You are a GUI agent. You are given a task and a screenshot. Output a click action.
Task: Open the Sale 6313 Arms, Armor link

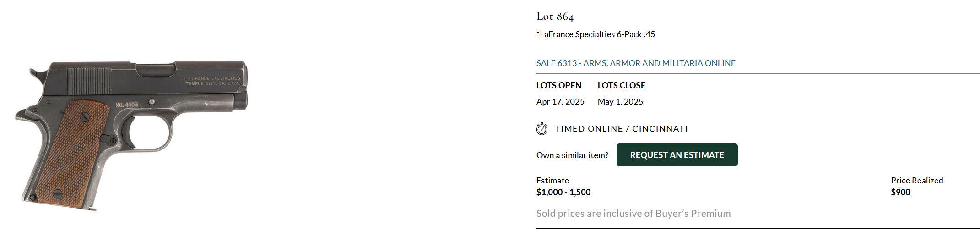tap(635, 63)
